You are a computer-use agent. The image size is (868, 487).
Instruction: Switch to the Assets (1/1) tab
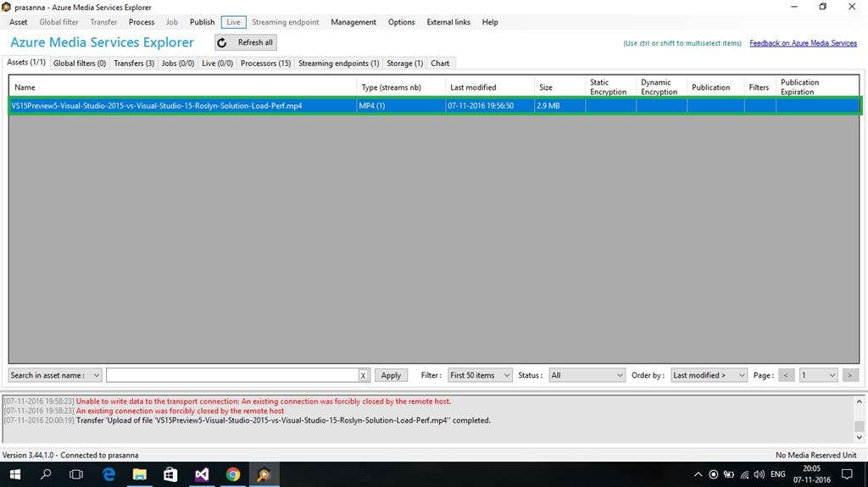click(x=26, y=63)
